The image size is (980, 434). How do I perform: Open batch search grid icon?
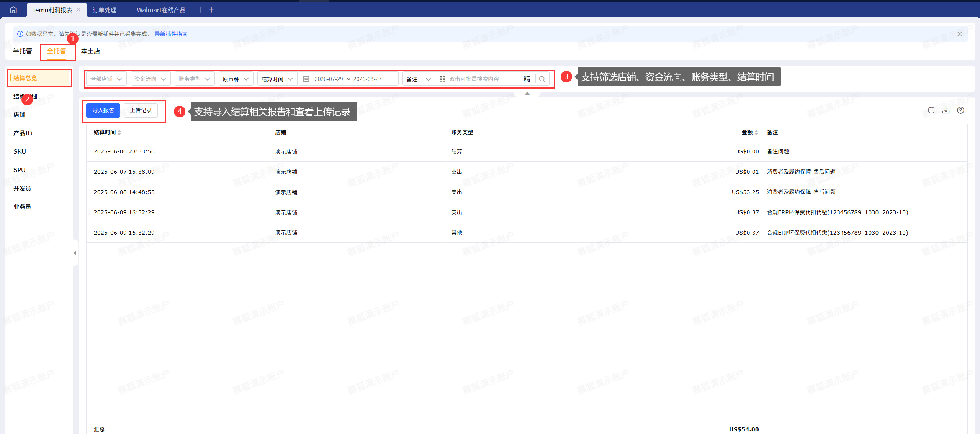point(442,79)
